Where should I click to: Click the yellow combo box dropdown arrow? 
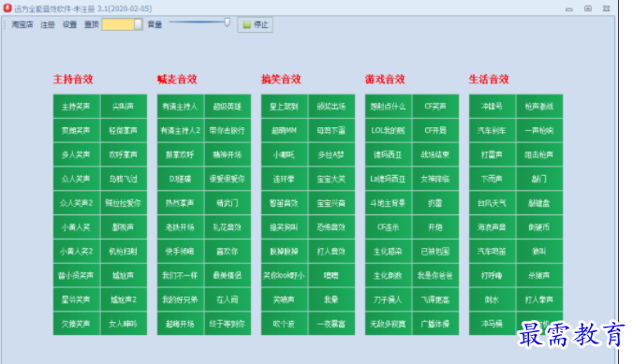point(138,24)
